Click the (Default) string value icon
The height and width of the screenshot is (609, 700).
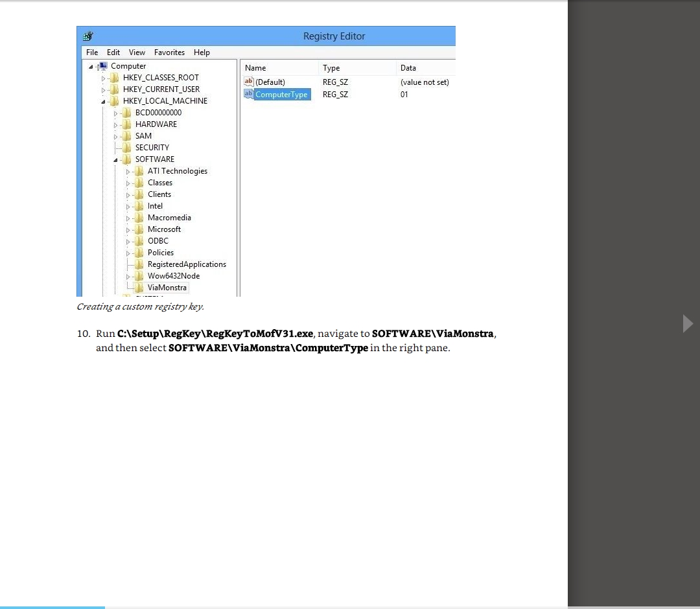tap(248, 82)
